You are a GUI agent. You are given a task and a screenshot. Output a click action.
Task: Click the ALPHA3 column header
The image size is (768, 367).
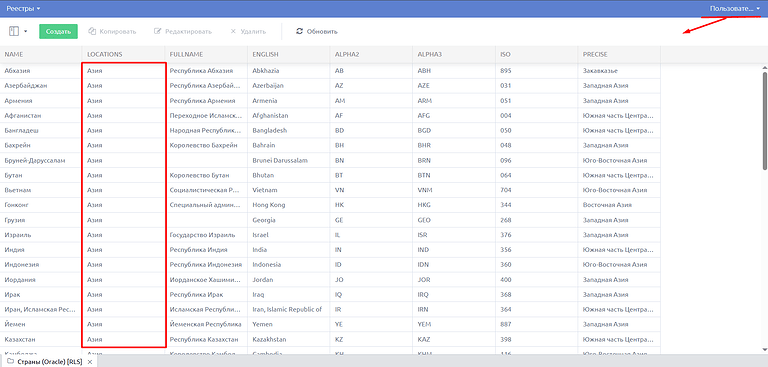pyautogui.click(x=454, y=54)
